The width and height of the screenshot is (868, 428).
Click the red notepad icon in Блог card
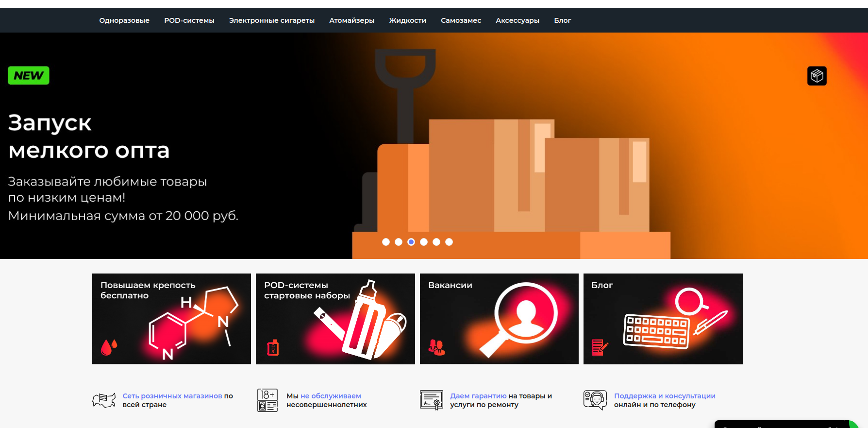600,347
